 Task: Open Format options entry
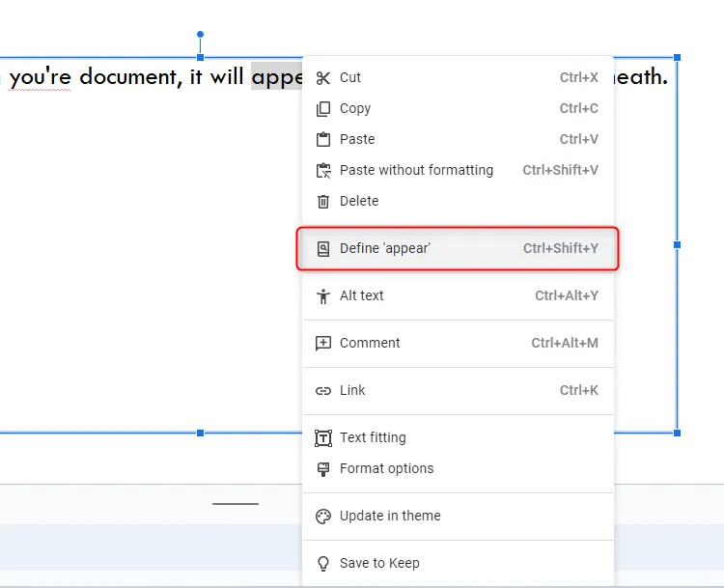[458, 469]
